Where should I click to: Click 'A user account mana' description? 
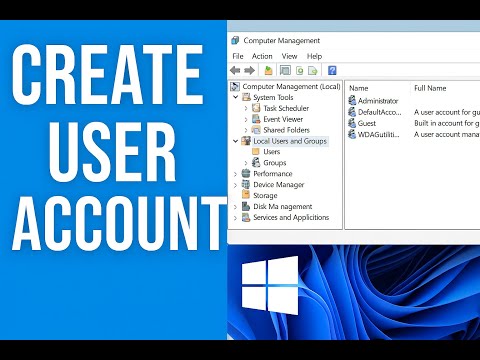click(x=447, y=134)
